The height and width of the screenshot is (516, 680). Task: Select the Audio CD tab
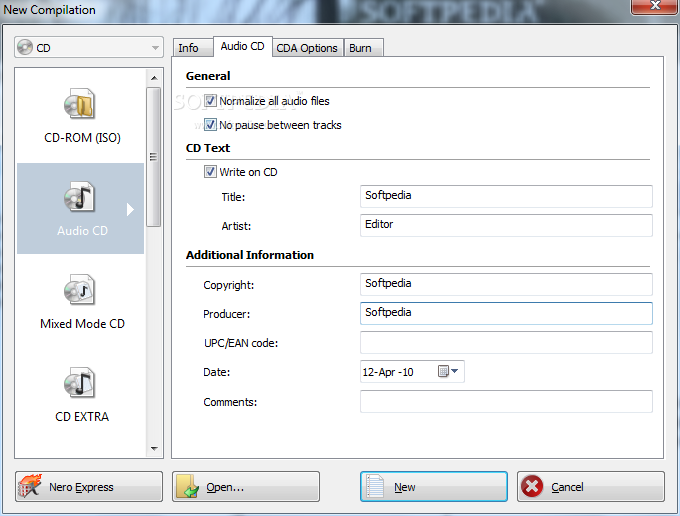point(243,46)
